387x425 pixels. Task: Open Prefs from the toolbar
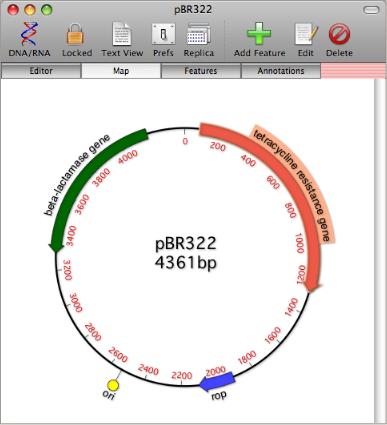click(x=163, y=34)
